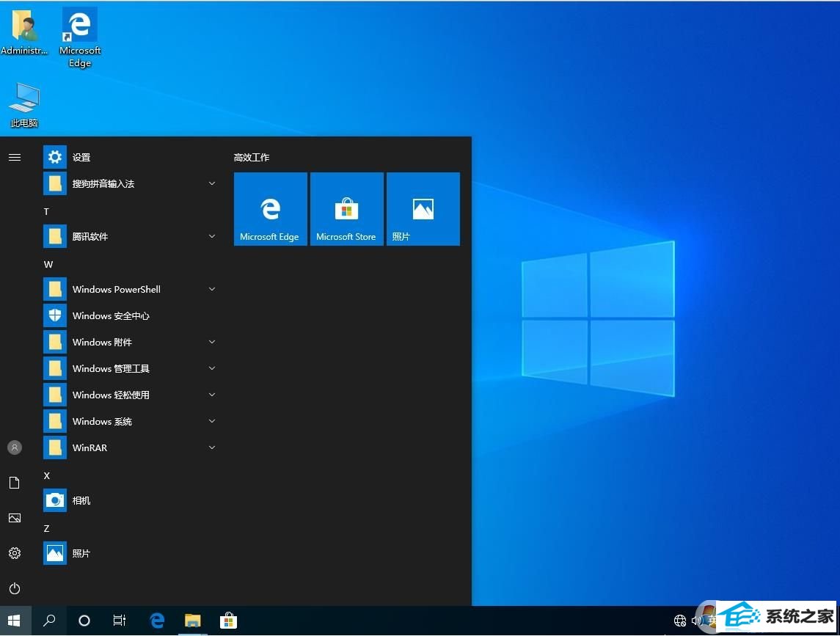Open Task View on taskbar

tap(120, 621)
